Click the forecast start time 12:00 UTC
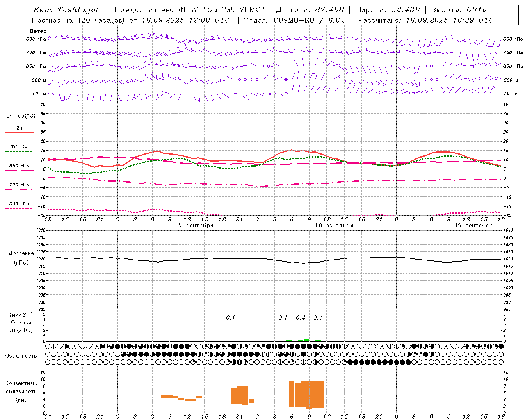Screen dimensions: 525x420 coord(208,20)
